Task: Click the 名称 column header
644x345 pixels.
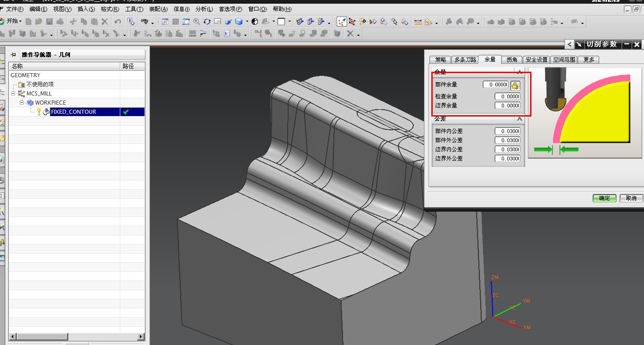Action: [64, 66]
